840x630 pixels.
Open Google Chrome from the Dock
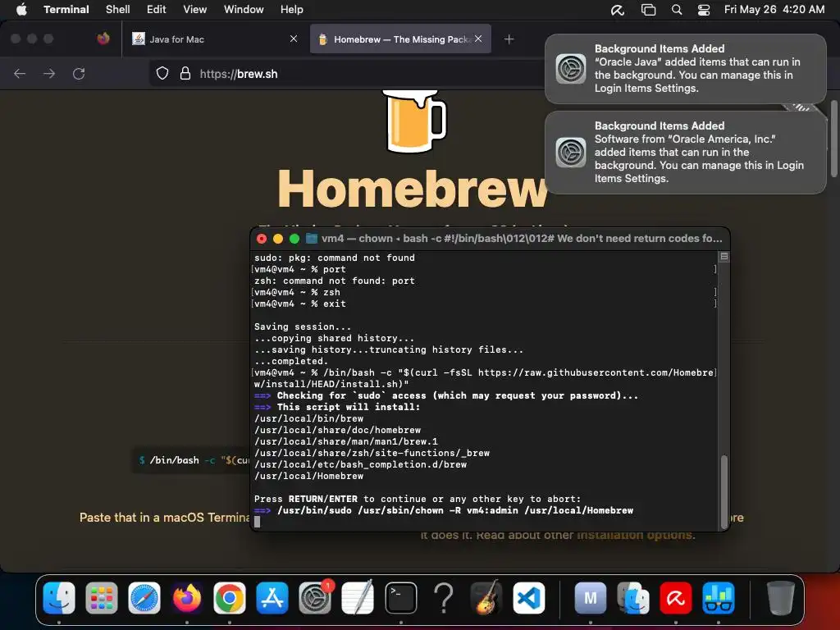(230, 598)
